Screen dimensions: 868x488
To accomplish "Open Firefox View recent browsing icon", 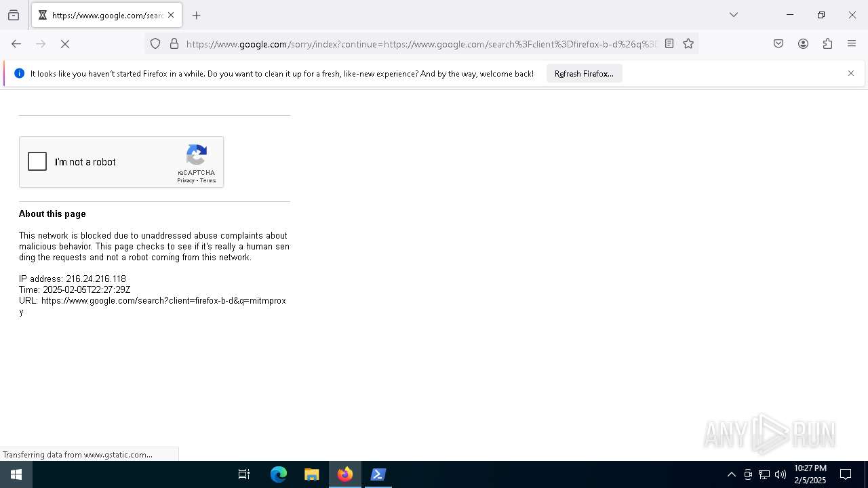I will (x=14, y=15).
